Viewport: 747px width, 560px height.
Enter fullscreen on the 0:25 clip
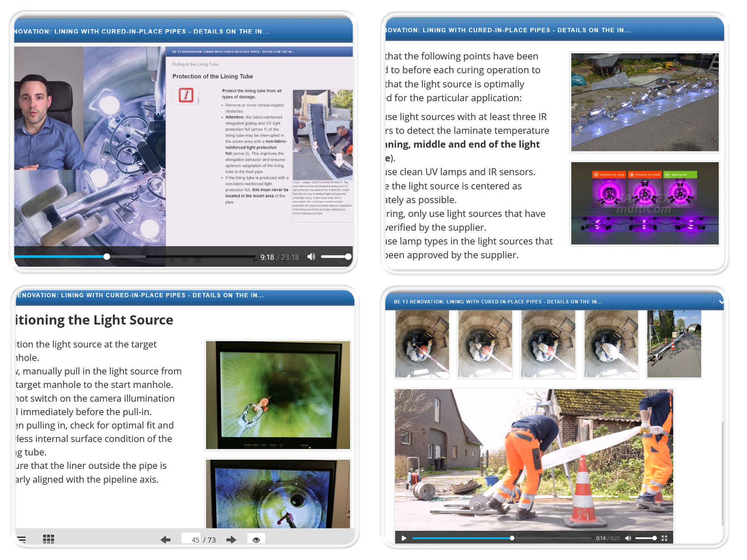pyautogui.click(x=665, y=538)
